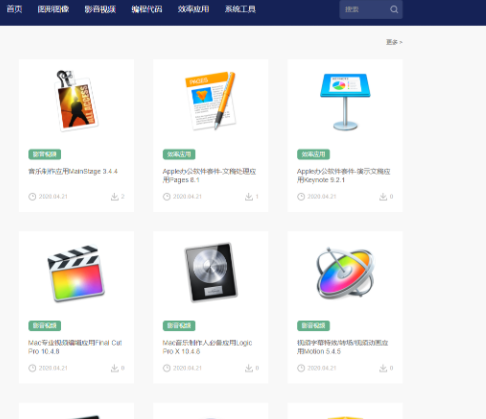The width and height of the screenshot is (486, 419).
Task: Open the Logic Pro X icon
Action: click(211, 273)
